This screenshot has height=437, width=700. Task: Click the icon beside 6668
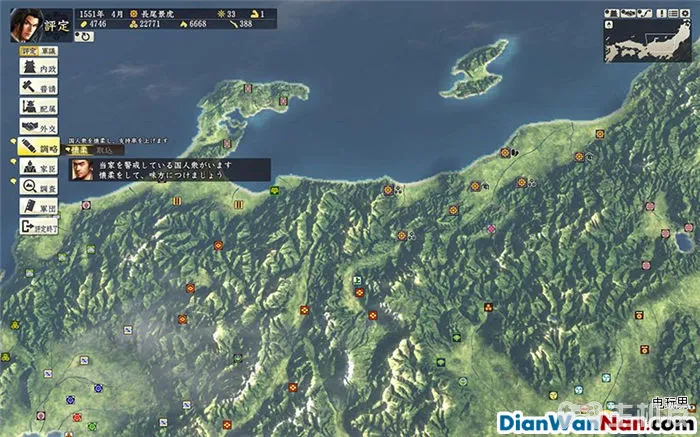coord(183,24)
